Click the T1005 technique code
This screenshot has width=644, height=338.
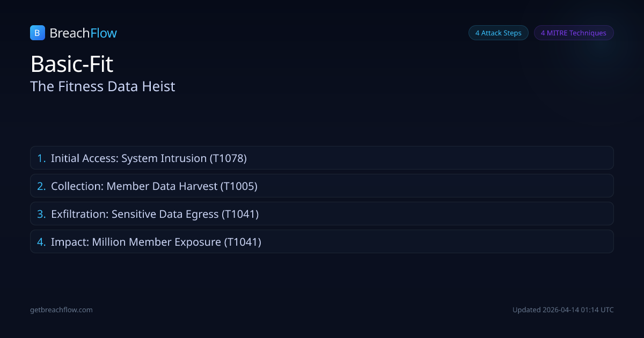pyautogui.click(x=239, y=186)
